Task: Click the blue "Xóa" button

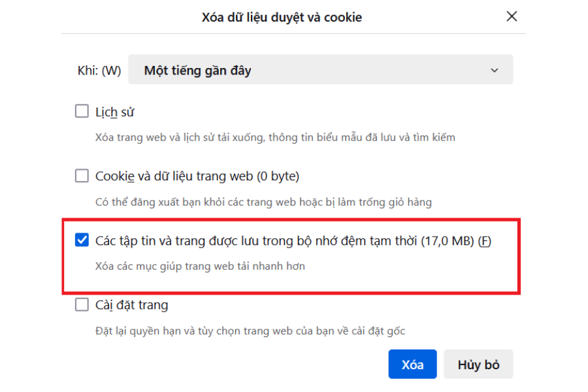Action: point(412,364)
